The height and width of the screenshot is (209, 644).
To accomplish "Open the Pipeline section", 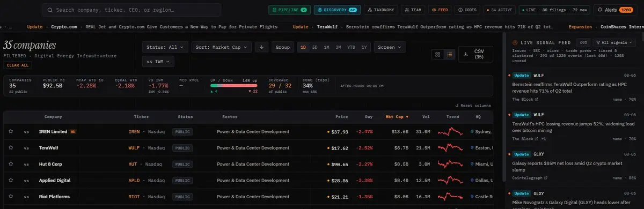I will tap(289, 10).
